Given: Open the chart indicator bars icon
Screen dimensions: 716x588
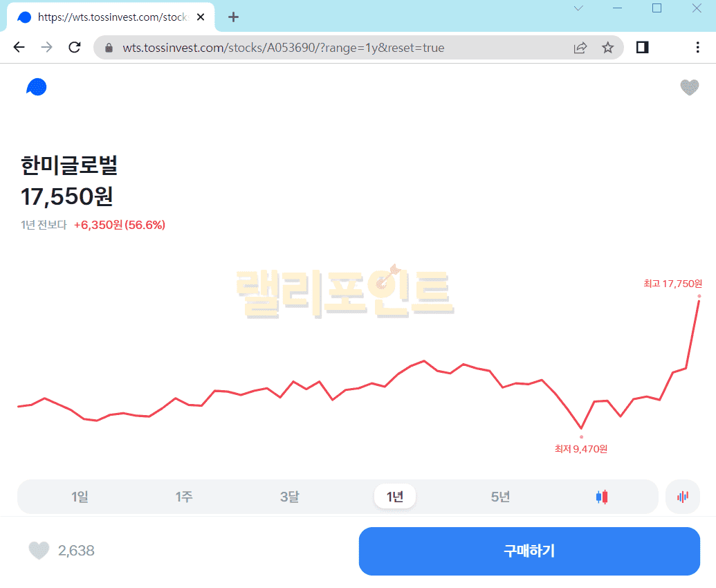Looking at the screenshot, I should coord(683,497).
